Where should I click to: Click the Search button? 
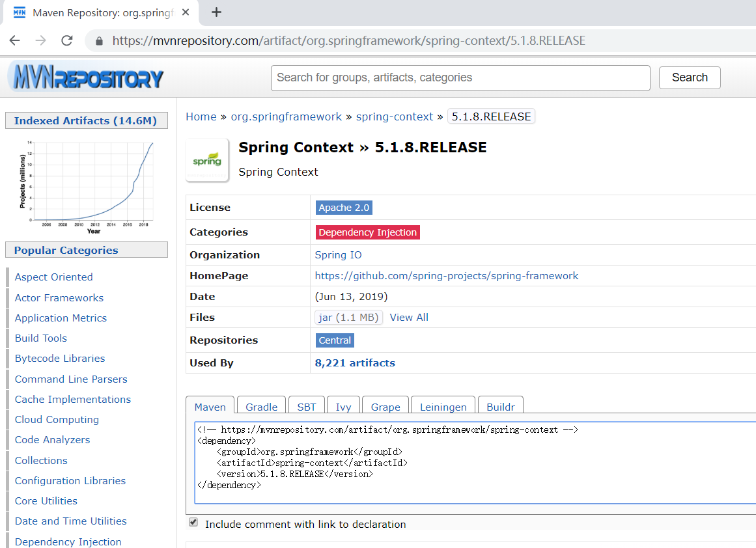coord(690,77)
